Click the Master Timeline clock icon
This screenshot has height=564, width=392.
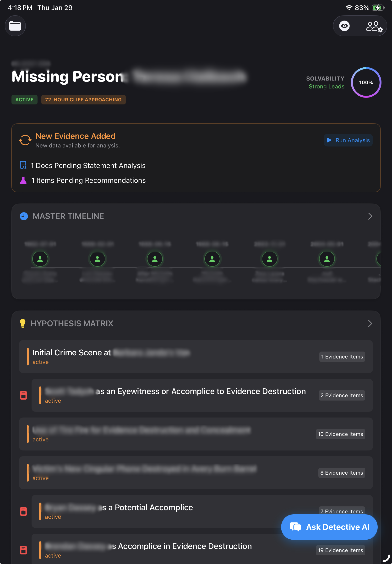click(24, 216)
